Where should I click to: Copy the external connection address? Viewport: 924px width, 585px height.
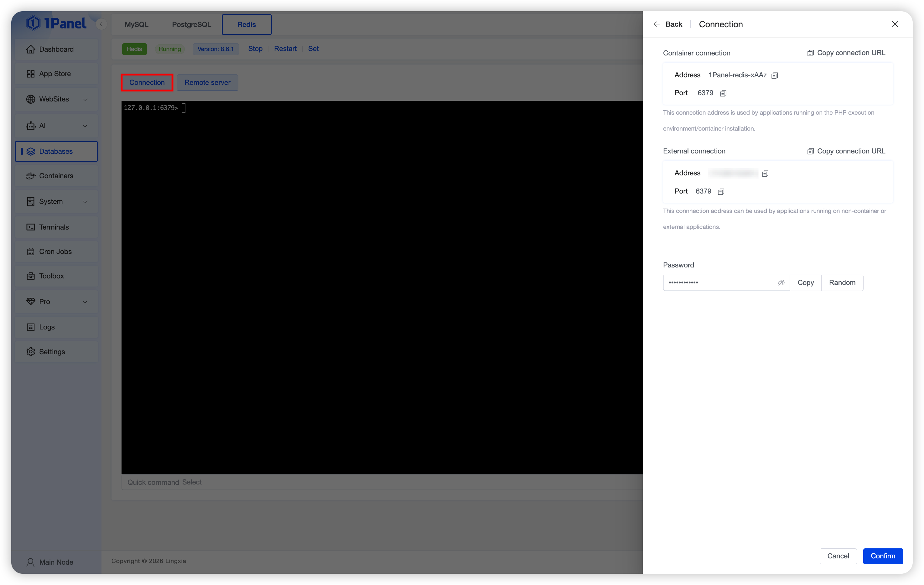pos(765,174)
